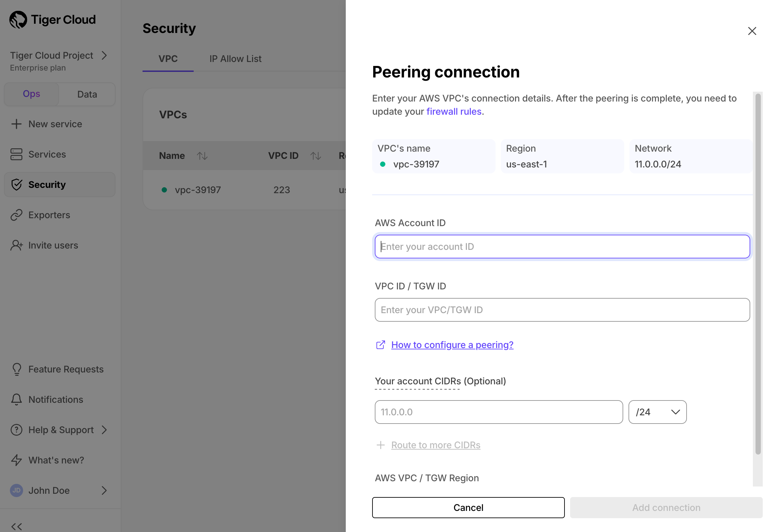Click the account CIDR address input
Viewport: 774px width, 532px height.
499,412
